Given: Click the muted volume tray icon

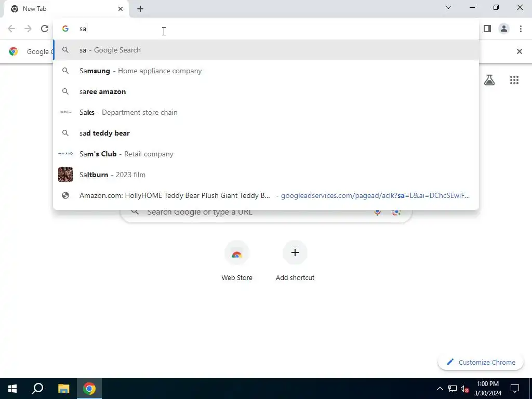Looking at the screenshot, I should click(465, 389).
